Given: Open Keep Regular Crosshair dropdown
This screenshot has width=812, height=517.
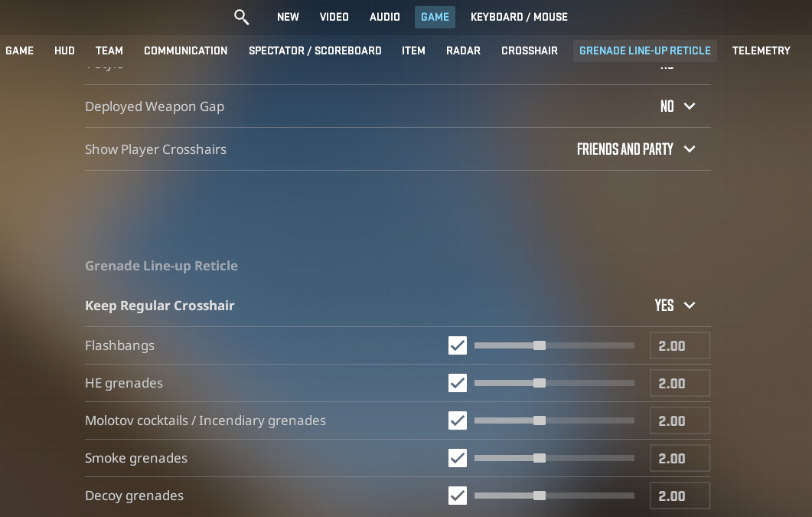Looking at the screenshot, I should point(675,306).
